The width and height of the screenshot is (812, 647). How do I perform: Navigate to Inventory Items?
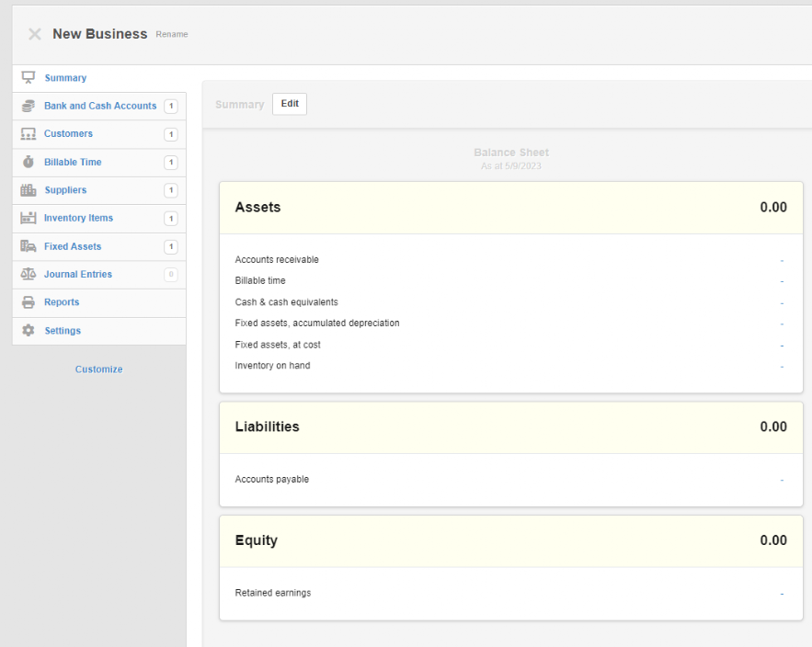99,219
